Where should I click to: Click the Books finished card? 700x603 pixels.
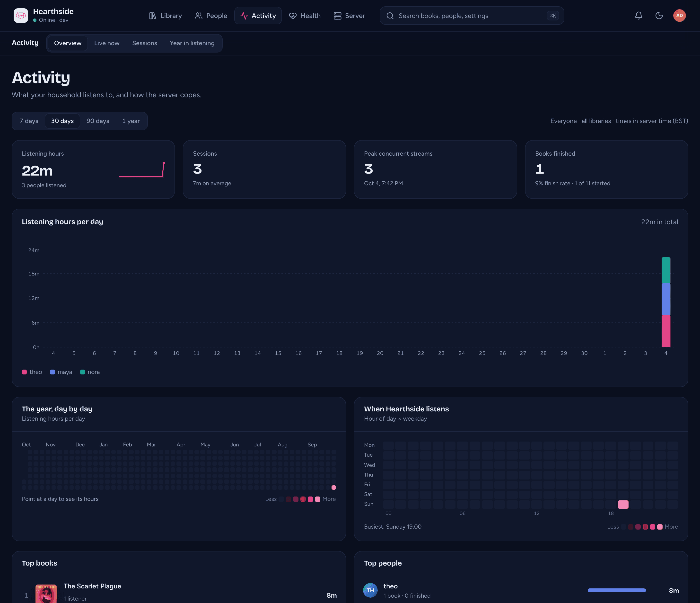[x=606, y=169]
